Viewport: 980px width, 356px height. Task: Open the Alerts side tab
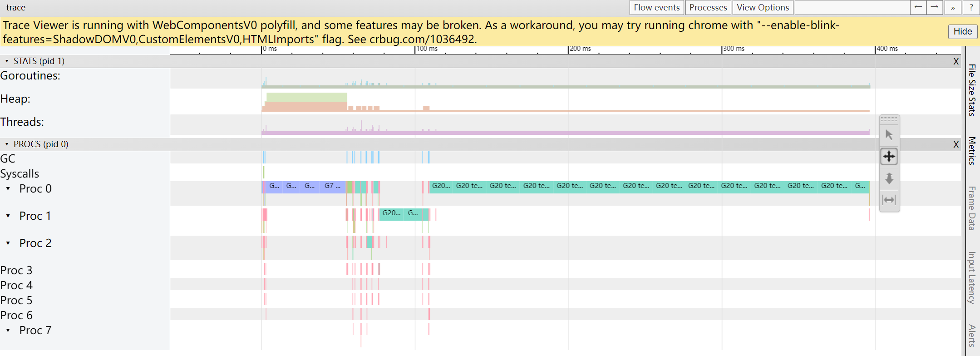pyautogui.click(x=972, y=336)
